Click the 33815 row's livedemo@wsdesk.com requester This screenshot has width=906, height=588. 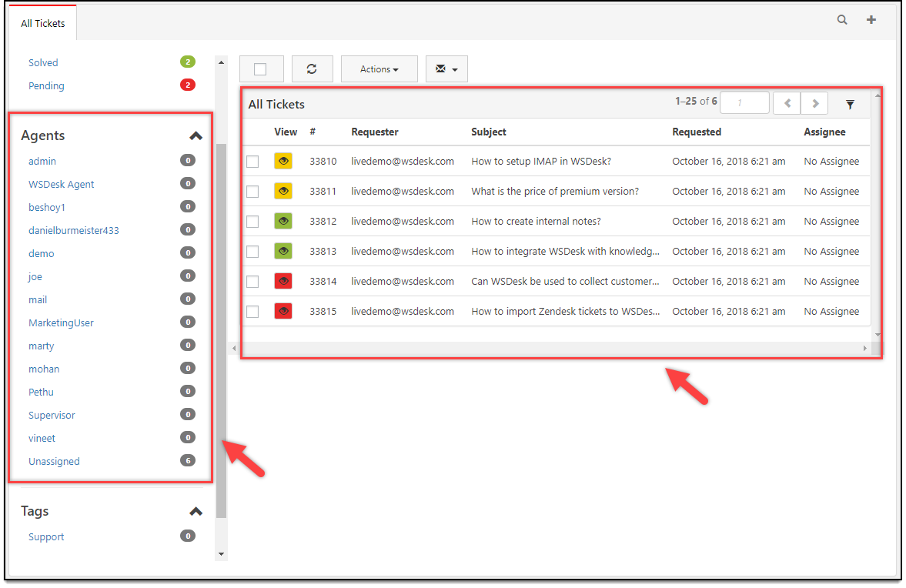tap(402, 312)
